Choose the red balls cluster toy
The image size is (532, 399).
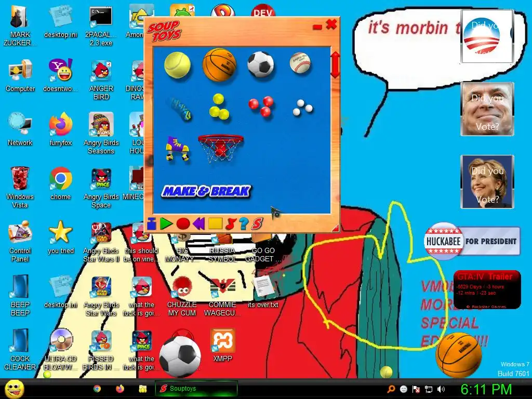tap(261, 106)
